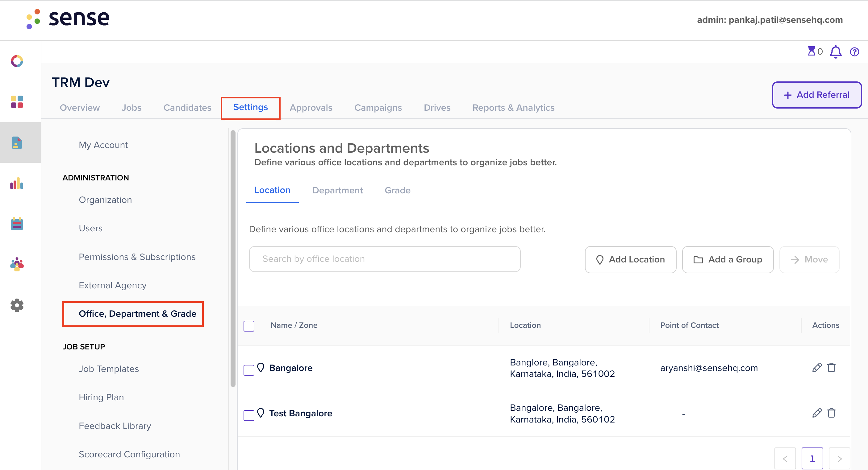The height and width of the screenshot is (470, 868).
Task: Click the Test Bangalore location name
Action: coord(300,414)
